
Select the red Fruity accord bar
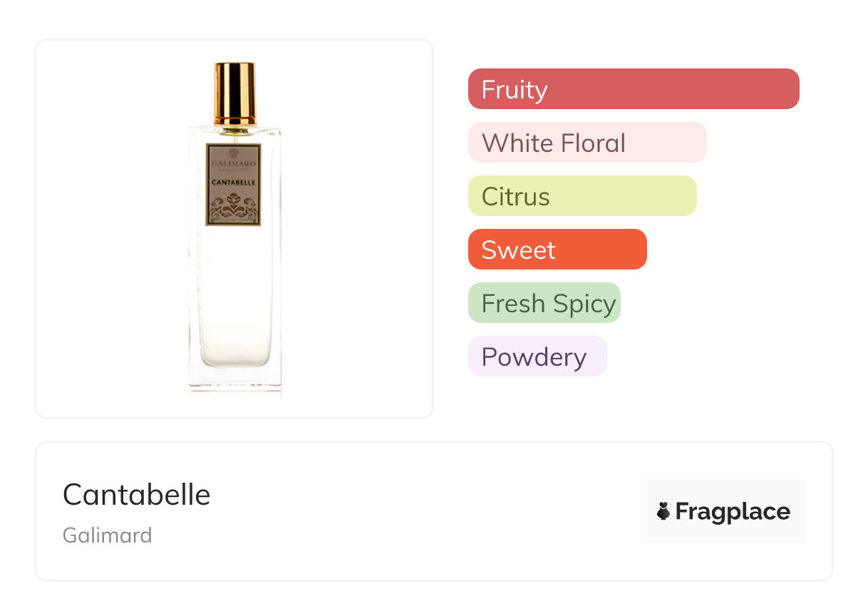633,89
